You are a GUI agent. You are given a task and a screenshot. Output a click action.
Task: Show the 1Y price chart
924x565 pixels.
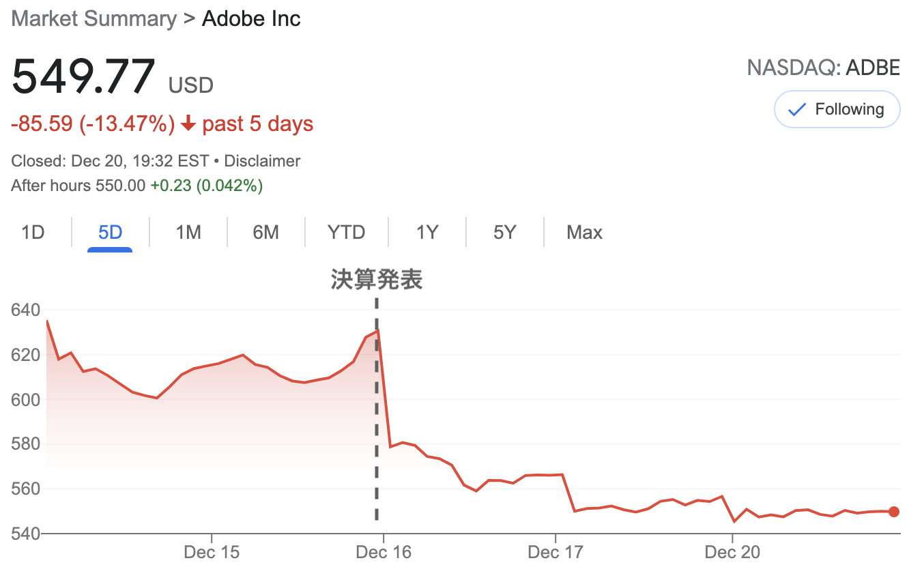point(427,233)
